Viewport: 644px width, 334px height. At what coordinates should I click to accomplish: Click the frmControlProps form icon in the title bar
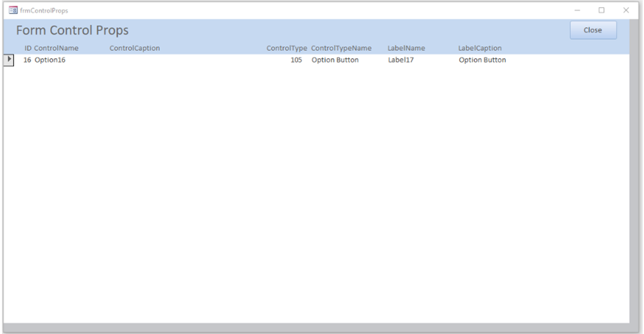[x=13, y=10]
